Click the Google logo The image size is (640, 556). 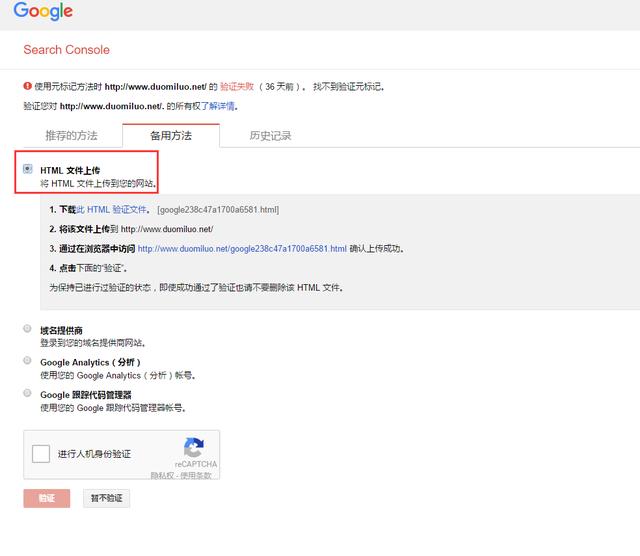point(43,11)
